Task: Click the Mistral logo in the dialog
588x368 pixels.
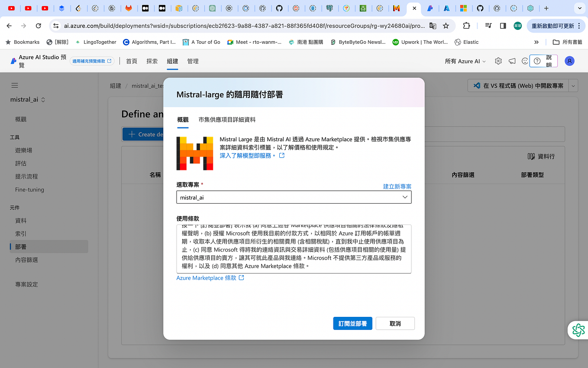Action: [x=195, y=153]
